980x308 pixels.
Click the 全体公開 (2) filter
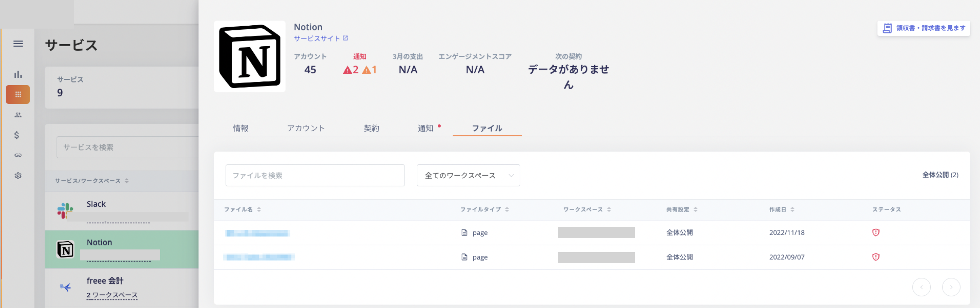pos(940,175)
